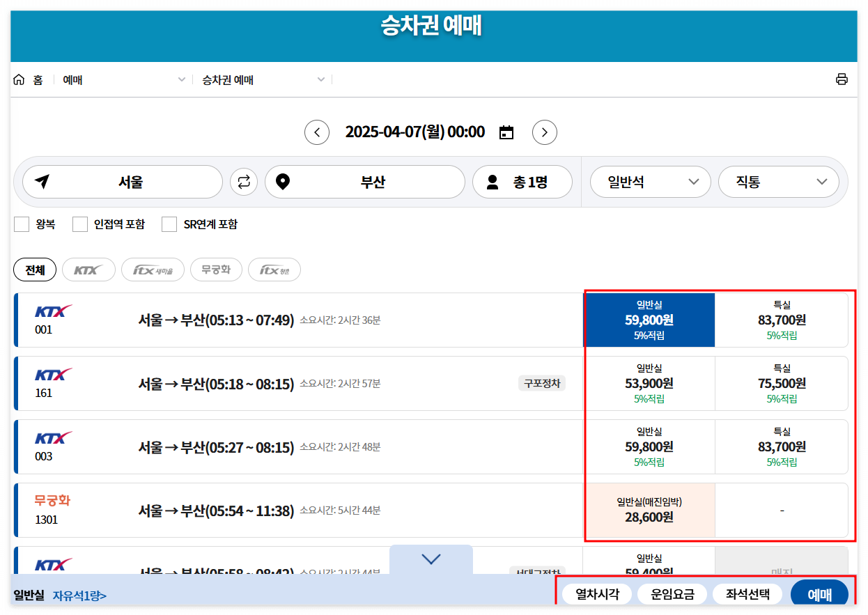Image resolution: width=868 pixels, height=615 pixels.
Task: Click the passenger icon for 총 1명
Action: pos(492,182)
